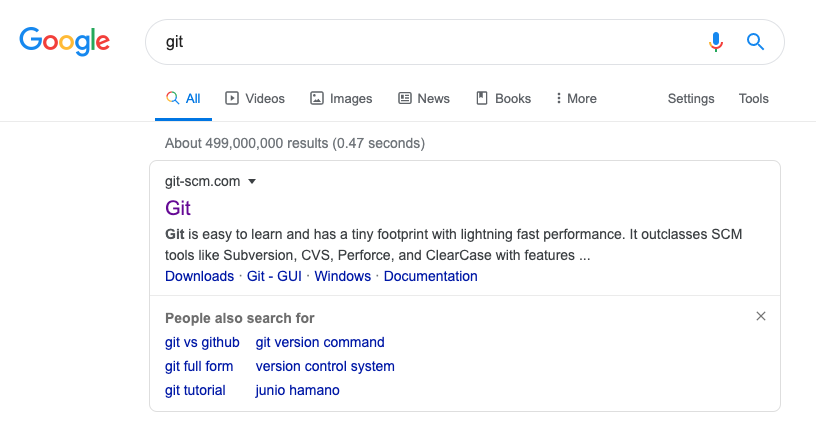Dismiss the People also search for box
816x434 pixels.
point(761,316)
